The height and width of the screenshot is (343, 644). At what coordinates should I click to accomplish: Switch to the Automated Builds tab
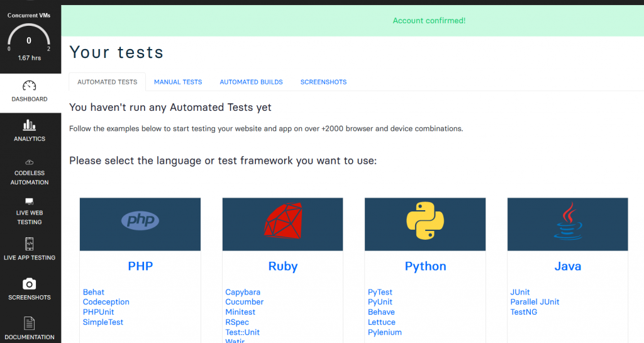(251, 82)
